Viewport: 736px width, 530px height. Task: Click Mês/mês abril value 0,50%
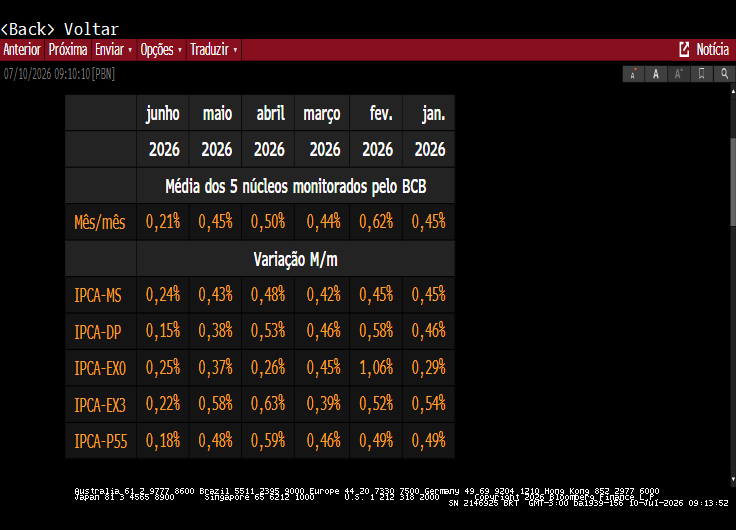(268, 222)
